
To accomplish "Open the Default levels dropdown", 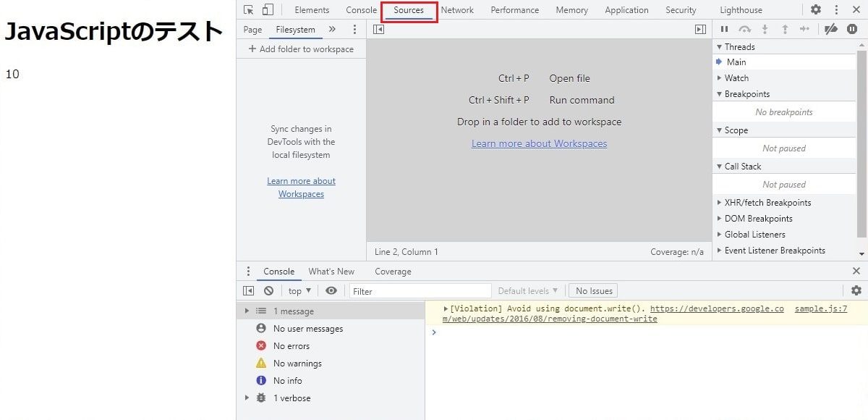I will point(527,291).
